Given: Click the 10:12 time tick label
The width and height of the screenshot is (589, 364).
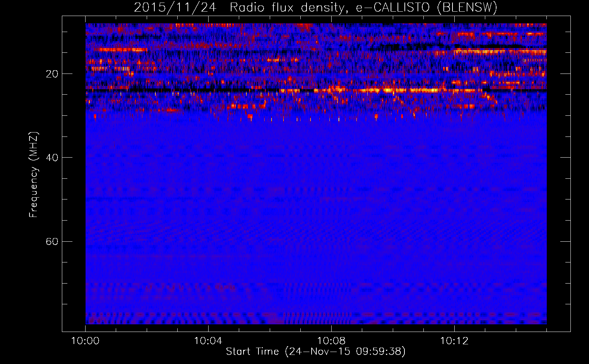Looking at the screenshot, I should [454, 341].
